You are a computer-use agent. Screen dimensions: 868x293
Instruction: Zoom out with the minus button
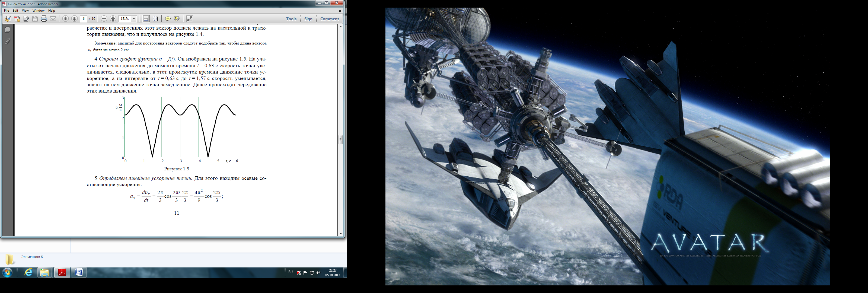(104, 19)
